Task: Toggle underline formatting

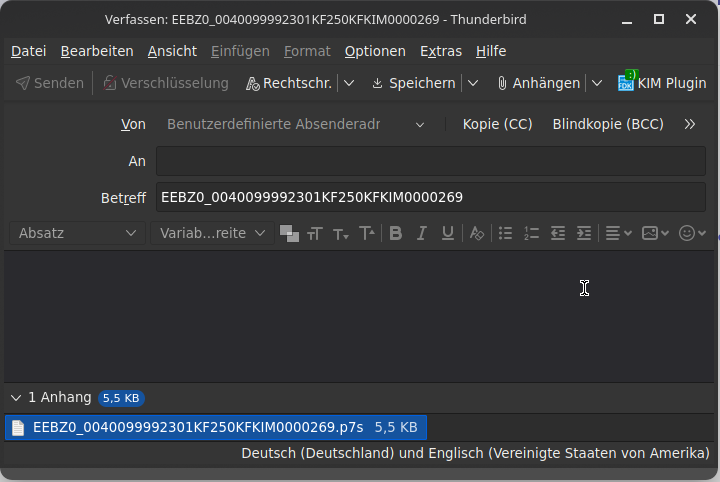Action: (x=448, y=234)
